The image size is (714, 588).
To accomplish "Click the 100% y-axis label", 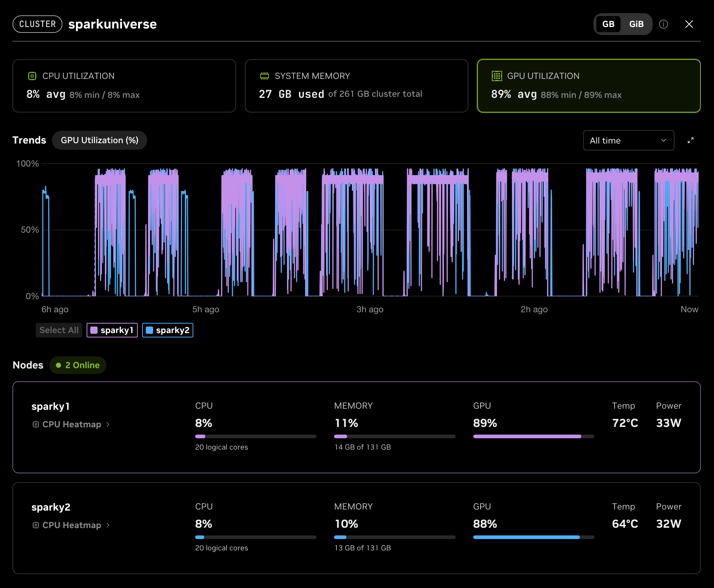I will (27, 164).
